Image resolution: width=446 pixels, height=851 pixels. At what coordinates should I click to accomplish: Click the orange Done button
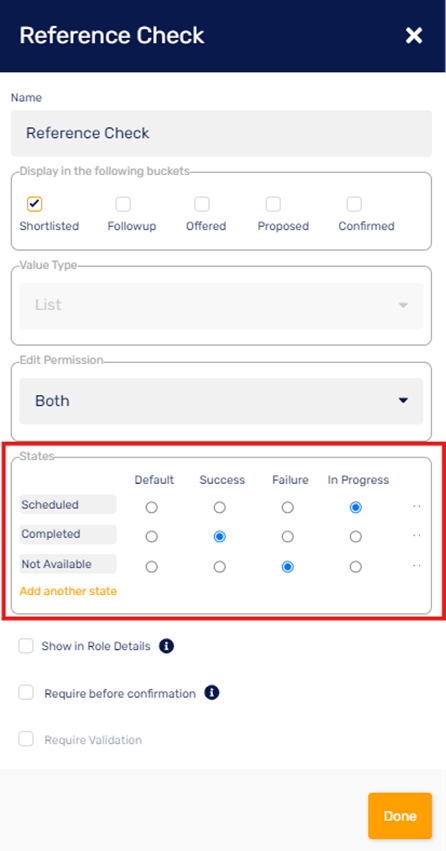[400, 816]
